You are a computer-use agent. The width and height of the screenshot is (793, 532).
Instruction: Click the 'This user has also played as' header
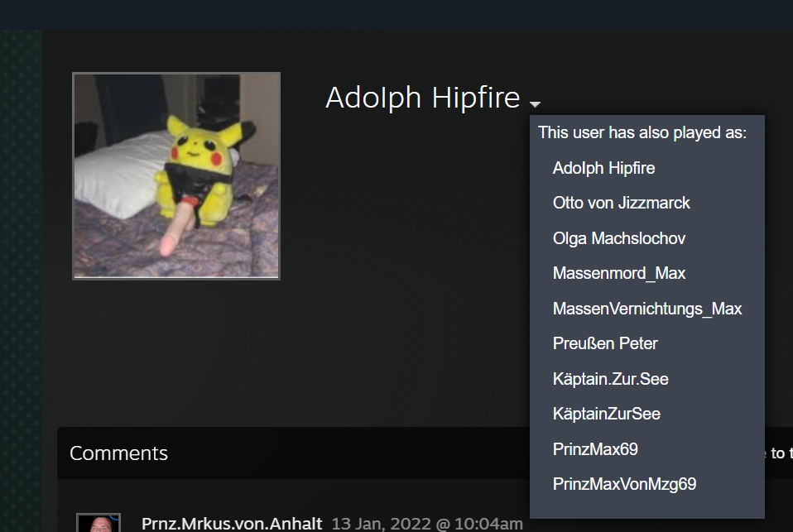(642, 132)
